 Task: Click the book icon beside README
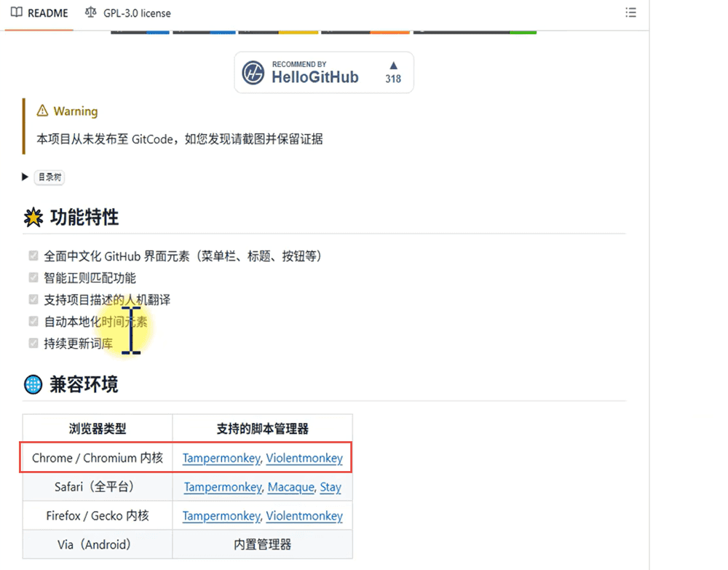pyautogui.click(x=16, y=13)
